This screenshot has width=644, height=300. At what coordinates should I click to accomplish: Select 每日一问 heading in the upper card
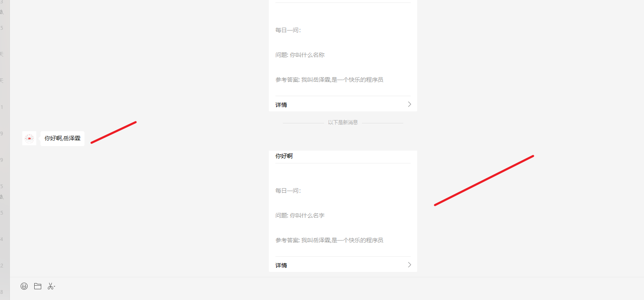[288, 30]
